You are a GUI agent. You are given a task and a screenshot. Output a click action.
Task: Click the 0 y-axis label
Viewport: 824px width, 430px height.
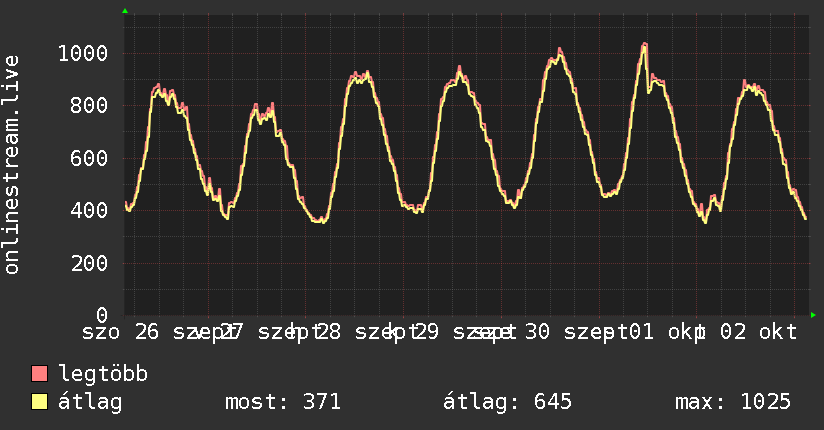pyautogui.click(x=102, y=315)
